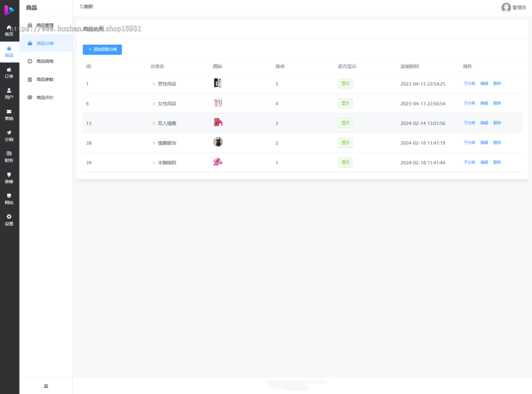532x394 pixels.
Task: Expand the 双人情趣 category row
Action: pyautogui.click(x=154, y=123)
